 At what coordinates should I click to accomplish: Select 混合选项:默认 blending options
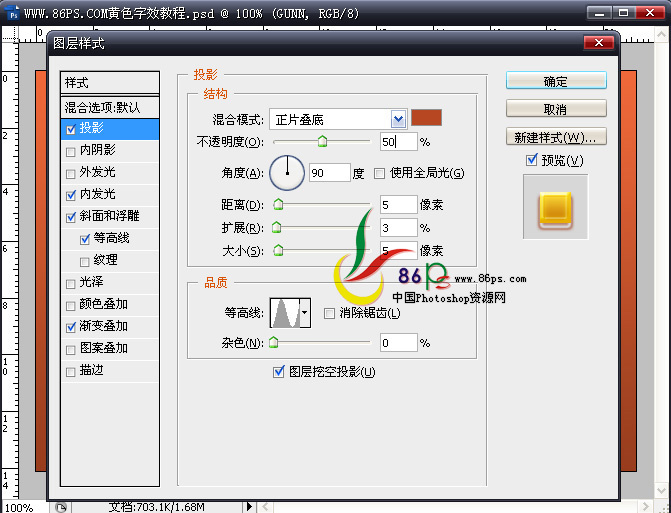(110, 107)
